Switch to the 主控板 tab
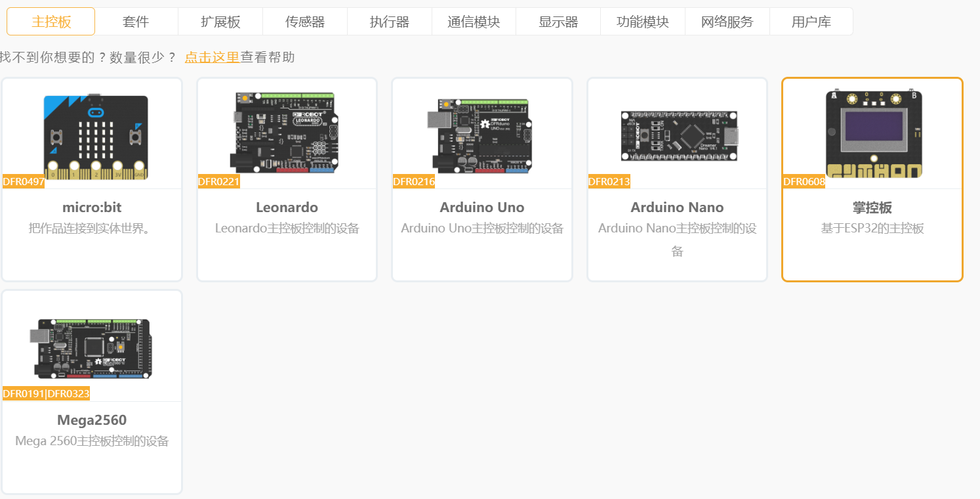This screenshot has width=980, height=499. click(x=51, y=22)
